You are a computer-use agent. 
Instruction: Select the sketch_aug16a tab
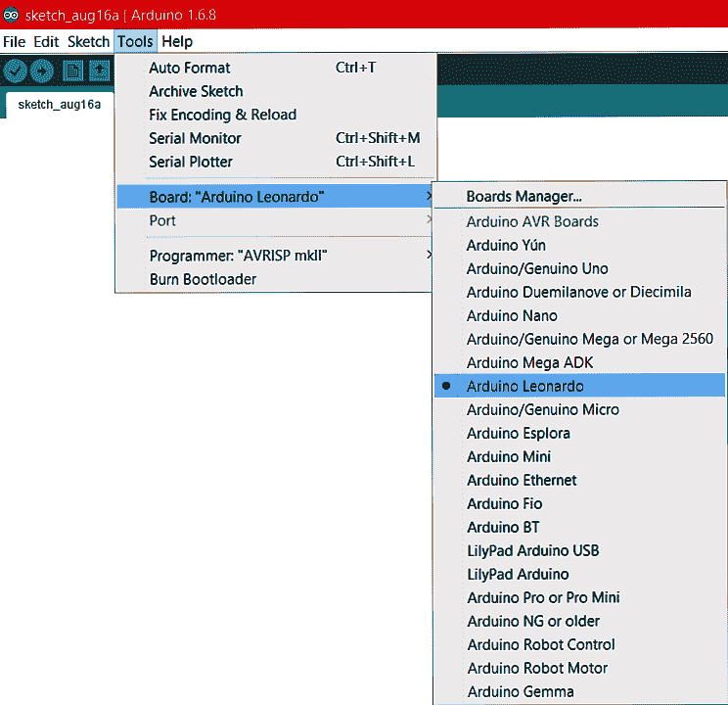(x=59, y=105)
